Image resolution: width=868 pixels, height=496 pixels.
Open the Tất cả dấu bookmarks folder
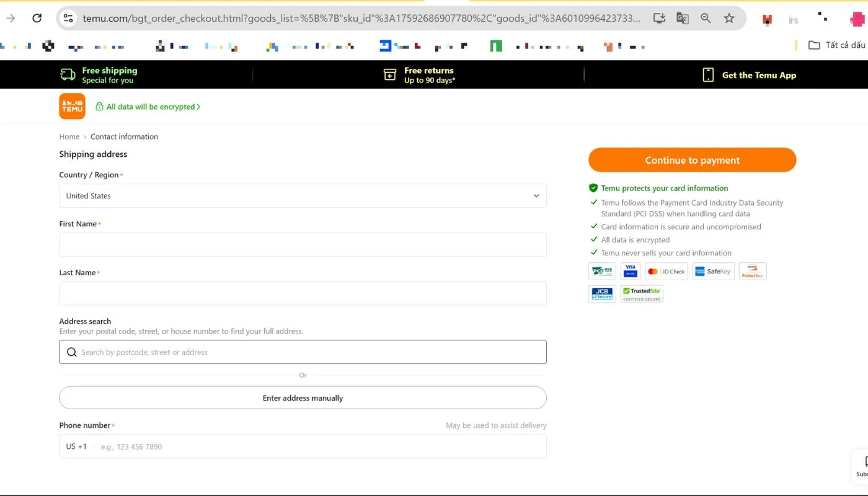click(837, 45)
